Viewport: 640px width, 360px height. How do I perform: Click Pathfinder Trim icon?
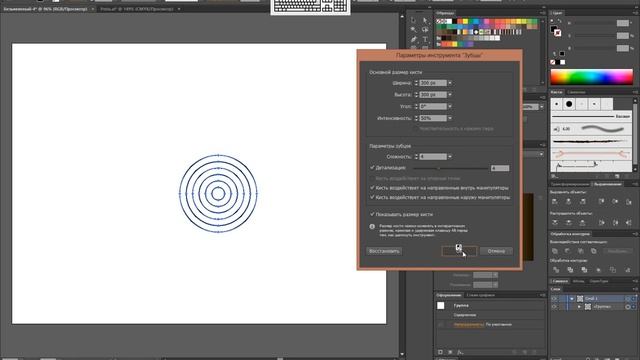pos(570,270)
